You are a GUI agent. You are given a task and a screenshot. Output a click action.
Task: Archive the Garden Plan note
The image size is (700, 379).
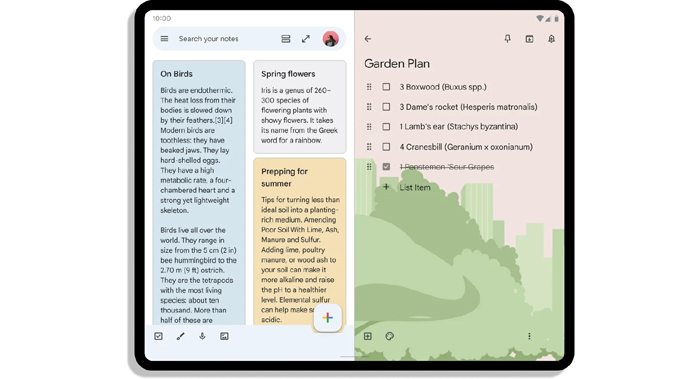pyautogui.click(x=529, y=39)
